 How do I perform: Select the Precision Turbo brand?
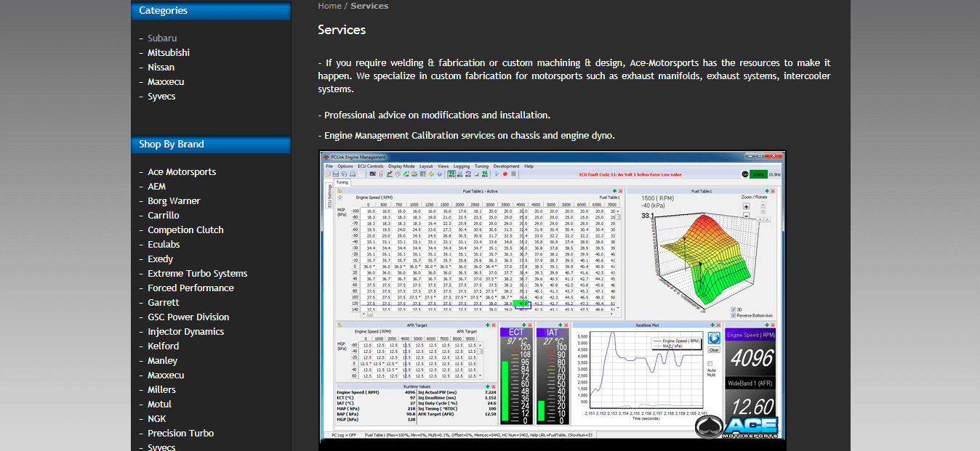180,433
